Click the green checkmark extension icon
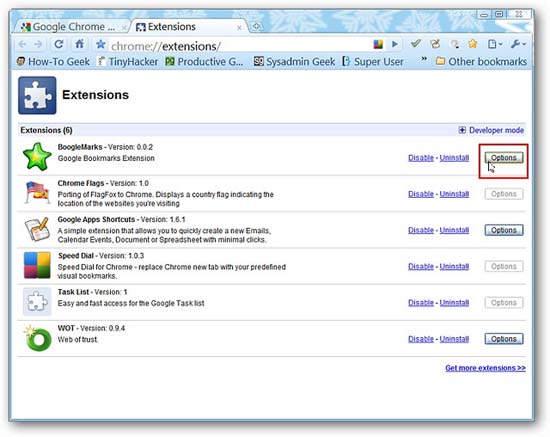550x437 pixels. pos(416,44)
